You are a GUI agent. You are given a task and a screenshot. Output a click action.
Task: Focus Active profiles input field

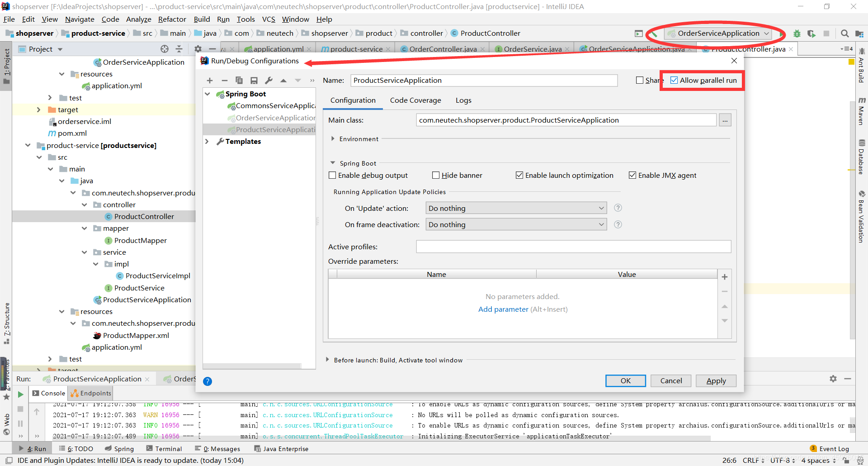(x=573, y=247)
